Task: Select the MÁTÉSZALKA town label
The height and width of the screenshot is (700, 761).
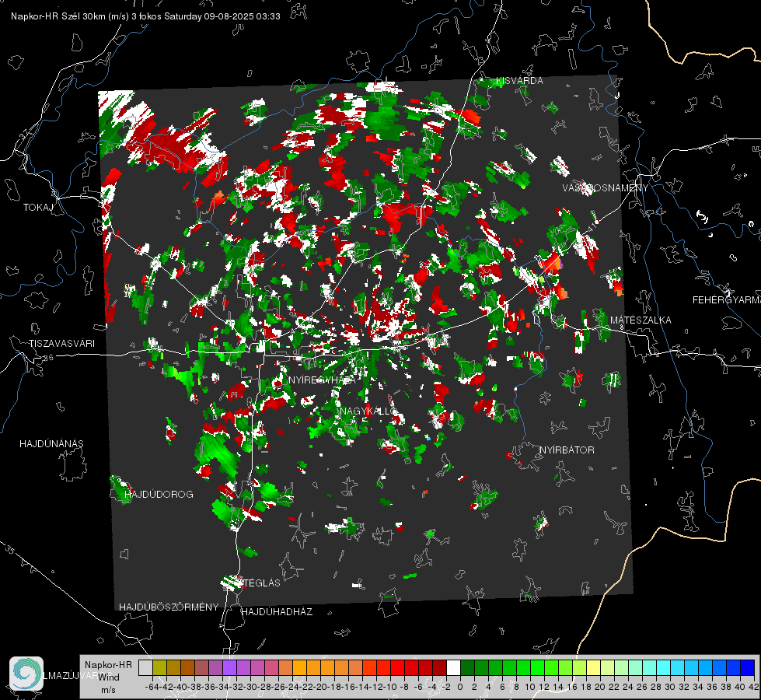Action: (641, 320)
